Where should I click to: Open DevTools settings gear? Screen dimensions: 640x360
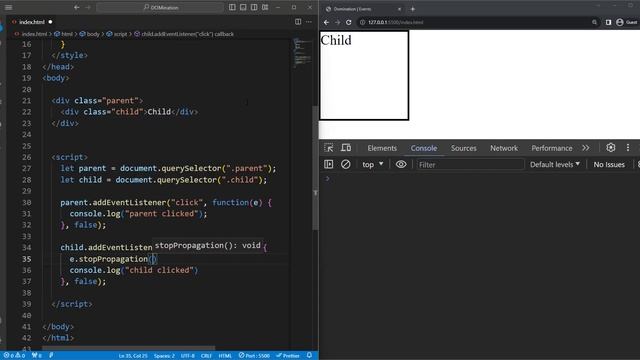(x=611, y=148)
